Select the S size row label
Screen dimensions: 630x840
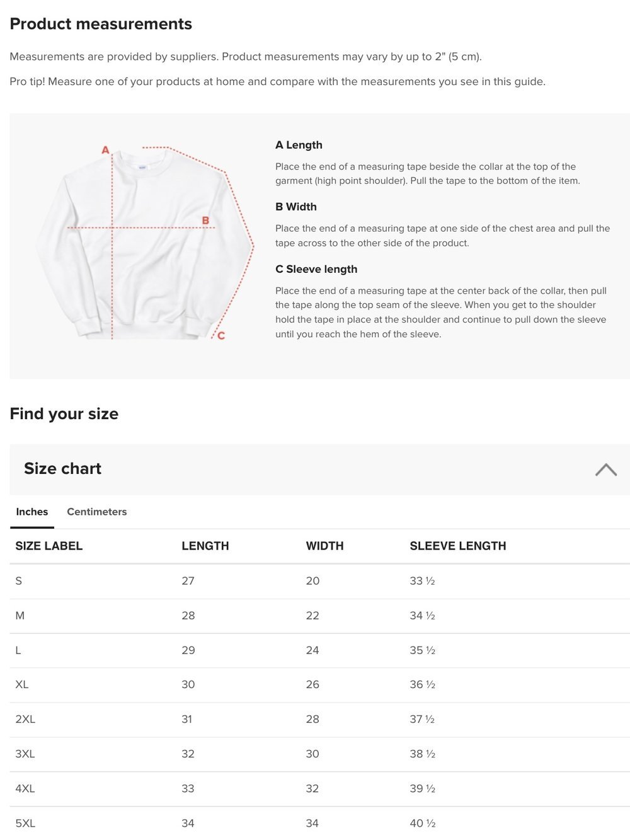19,581
